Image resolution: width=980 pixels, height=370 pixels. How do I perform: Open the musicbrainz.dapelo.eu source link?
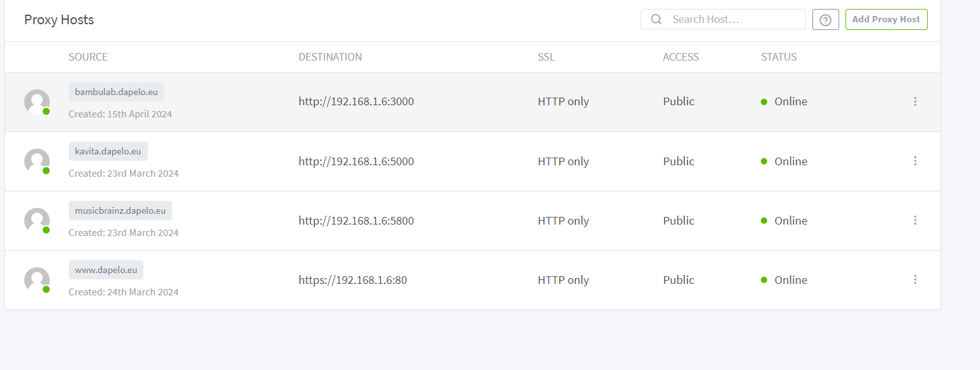click(120, 211)
